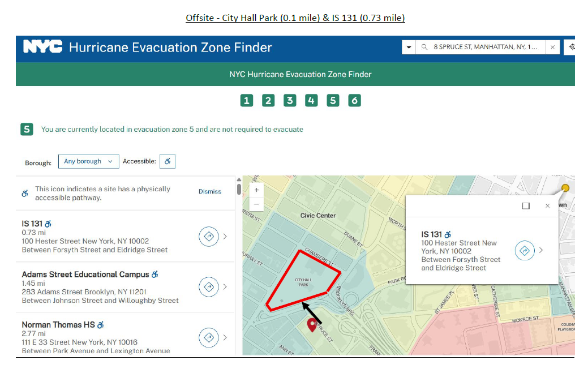The height and width of the screenshot is (373, 588).
Task: Dock the IS 131 popup
Action: point(526,206)
